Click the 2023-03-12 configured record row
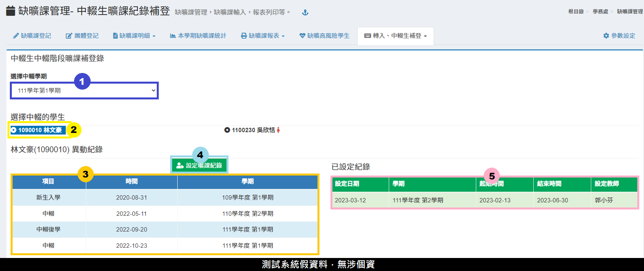 click(484, 200)
